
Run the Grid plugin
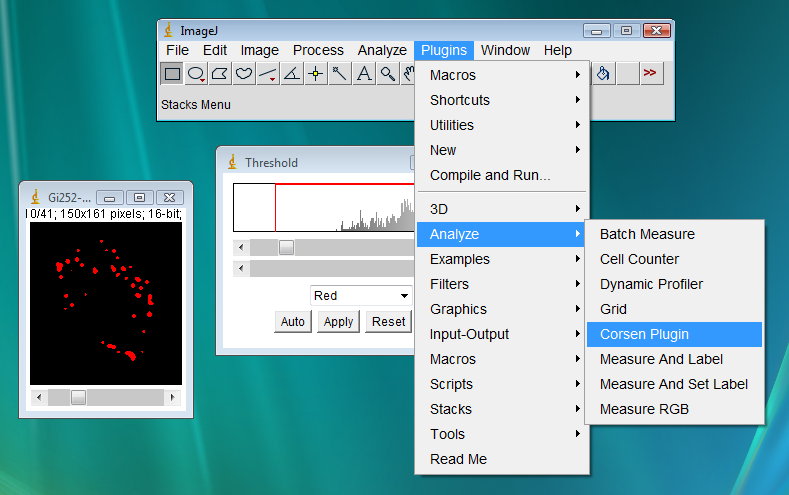(674, 309)
